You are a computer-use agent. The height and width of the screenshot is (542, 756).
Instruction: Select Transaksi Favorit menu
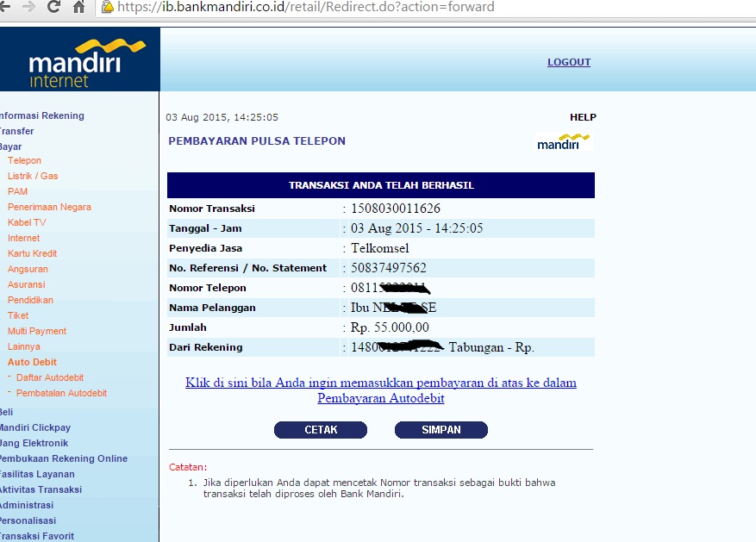tap(37, 536)
